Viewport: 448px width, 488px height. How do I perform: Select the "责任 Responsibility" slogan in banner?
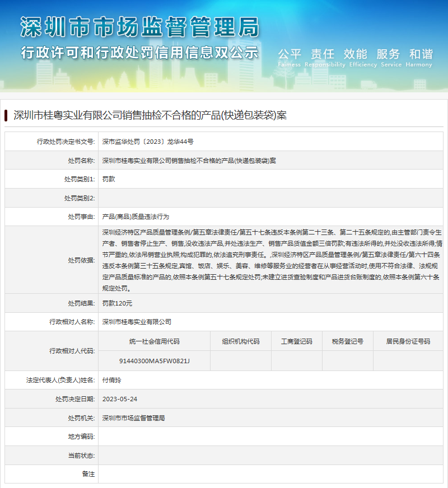click(325, 58)
